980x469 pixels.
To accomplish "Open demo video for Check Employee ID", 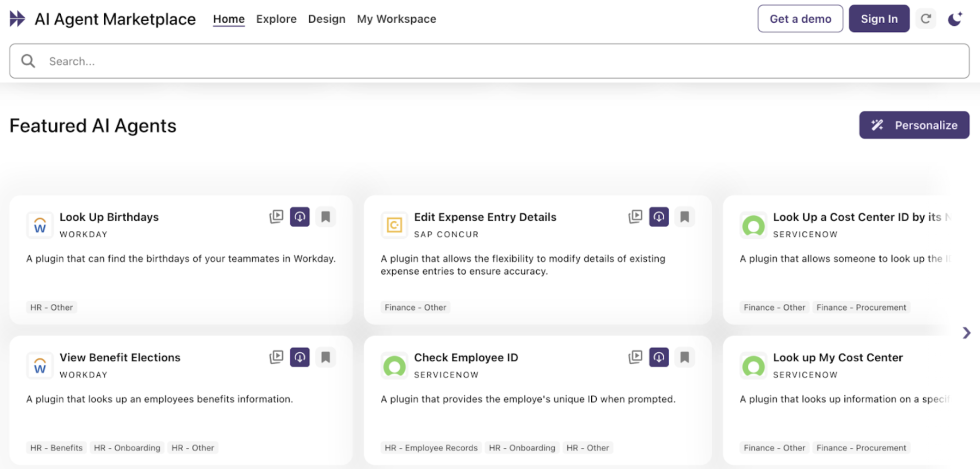I will [x=635, y=357].
